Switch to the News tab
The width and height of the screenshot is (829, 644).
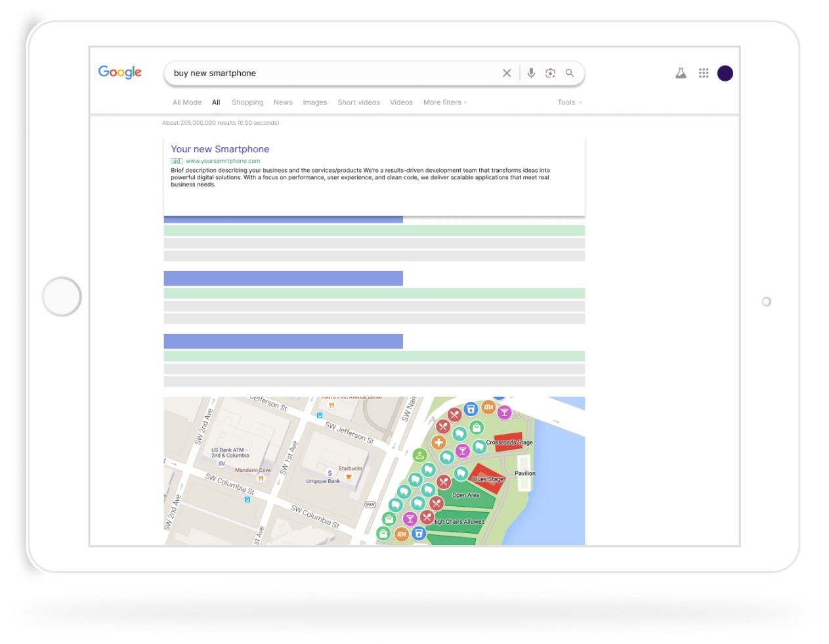coord(283,102)
